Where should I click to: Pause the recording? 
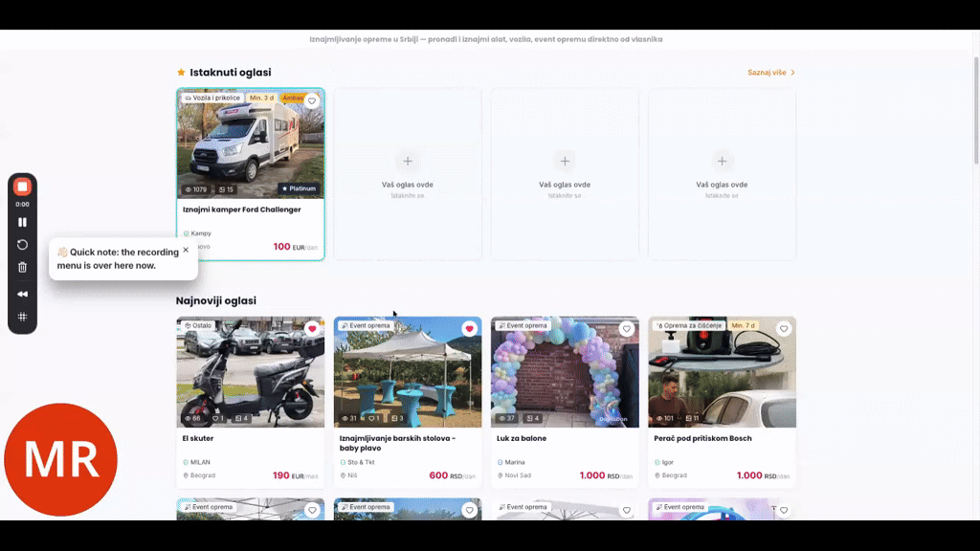tap(22, 221)
